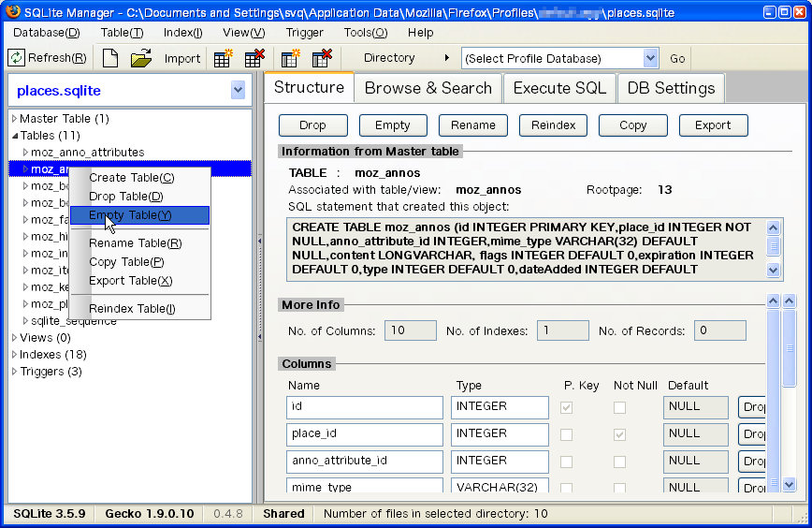Expand the Triggers (3) node
This screenshot has height=528, width=812.
[15, 372]
